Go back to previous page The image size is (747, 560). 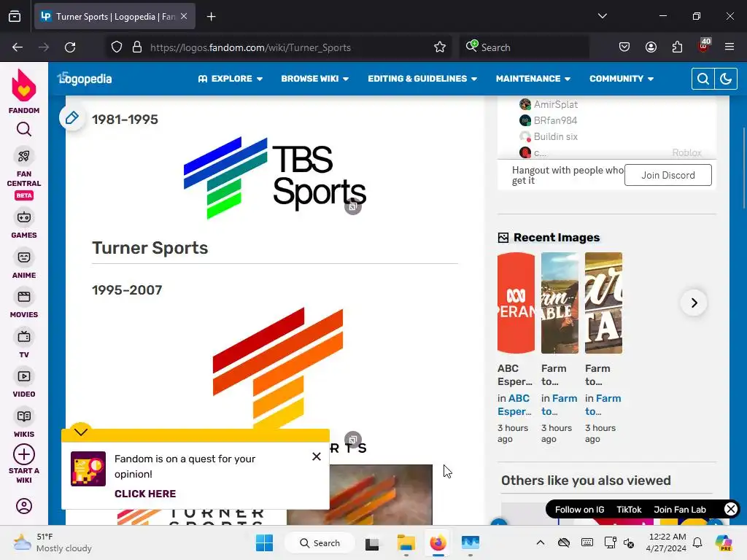18,47
